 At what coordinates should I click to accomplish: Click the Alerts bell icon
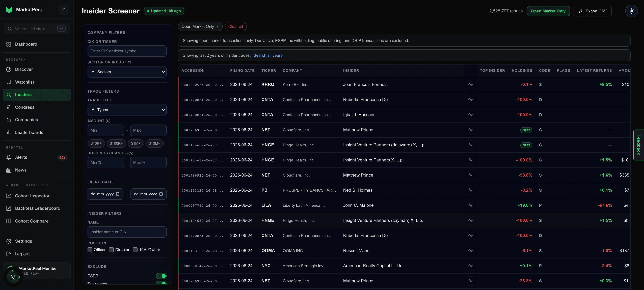coord(9,157)
